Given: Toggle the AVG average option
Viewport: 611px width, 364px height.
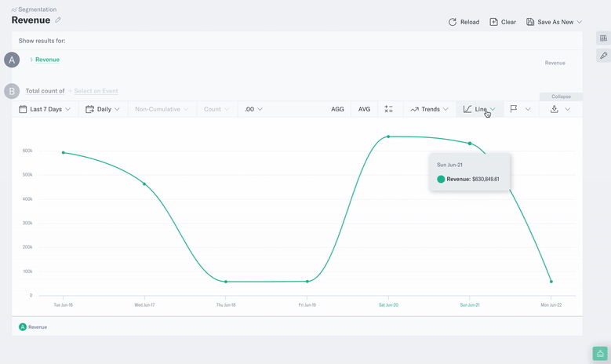Looking at the screenshot, I should click(x=364, y=109).
